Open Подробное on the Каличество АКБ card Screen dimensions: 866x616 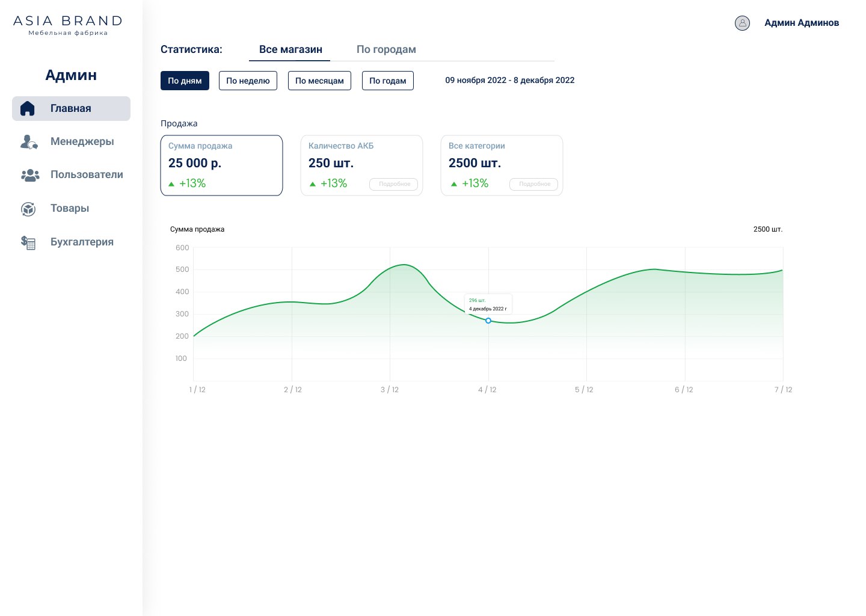click(394, 184)
